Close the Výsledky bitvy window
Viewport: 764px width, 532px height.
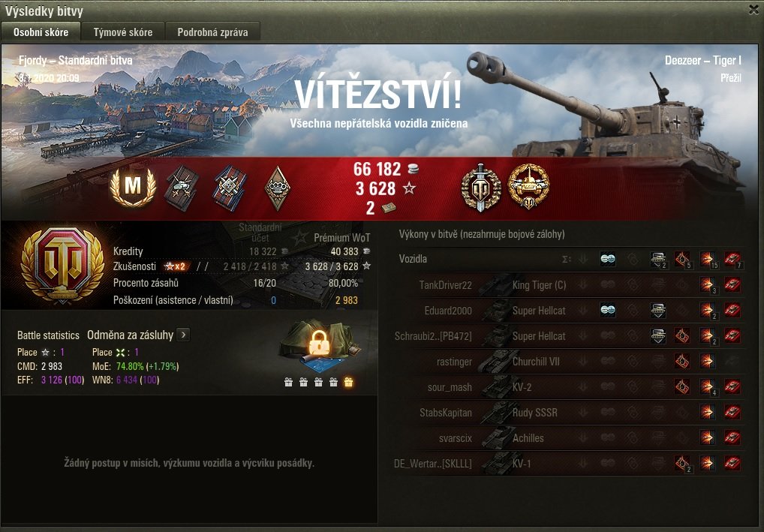coord(753,10)
